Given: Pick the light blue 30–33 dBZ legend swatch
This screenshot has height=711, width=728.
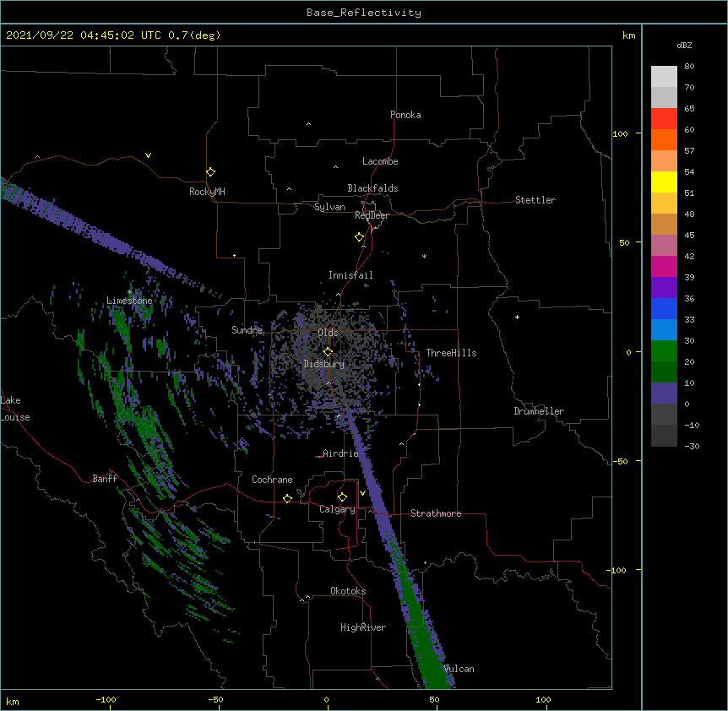Looking at the screenshot, I should point(664,330).
